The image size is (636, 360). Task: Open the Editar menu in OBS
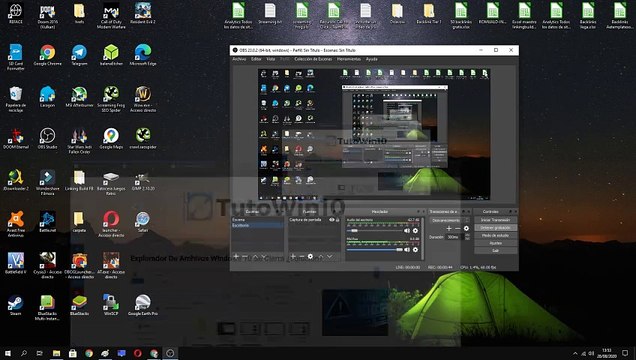pos(256,59)
